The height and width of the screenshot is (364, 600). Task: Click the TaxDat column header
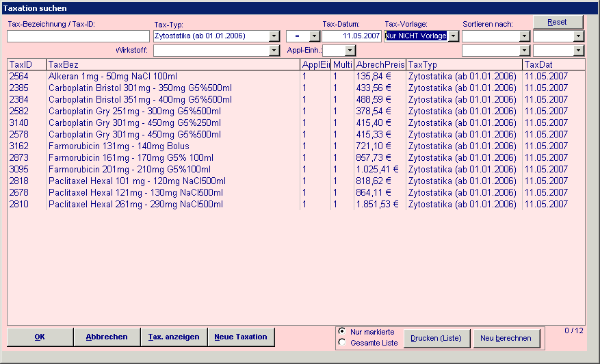[x=553, y=64]
